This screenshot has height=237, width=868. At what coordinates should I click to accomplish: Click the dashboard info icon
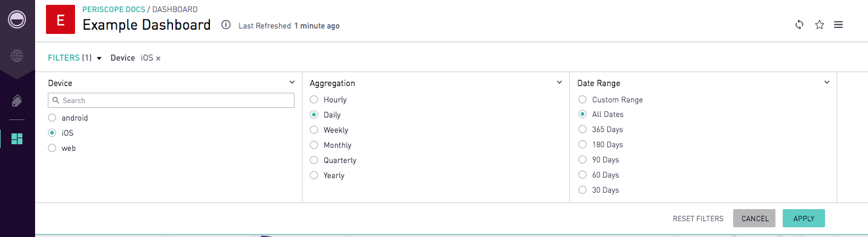coord(226,25)
